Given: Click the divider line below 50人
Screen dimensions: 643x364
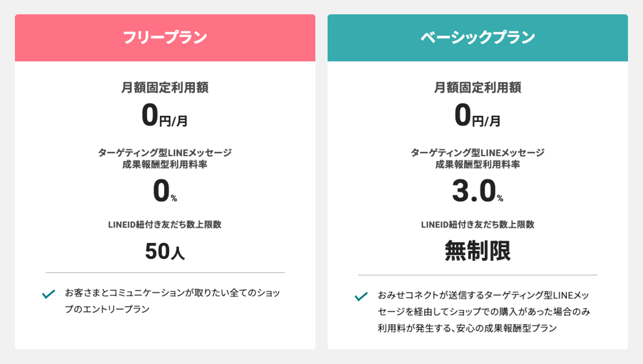Looking at the screenshot, I should [165, 272].
